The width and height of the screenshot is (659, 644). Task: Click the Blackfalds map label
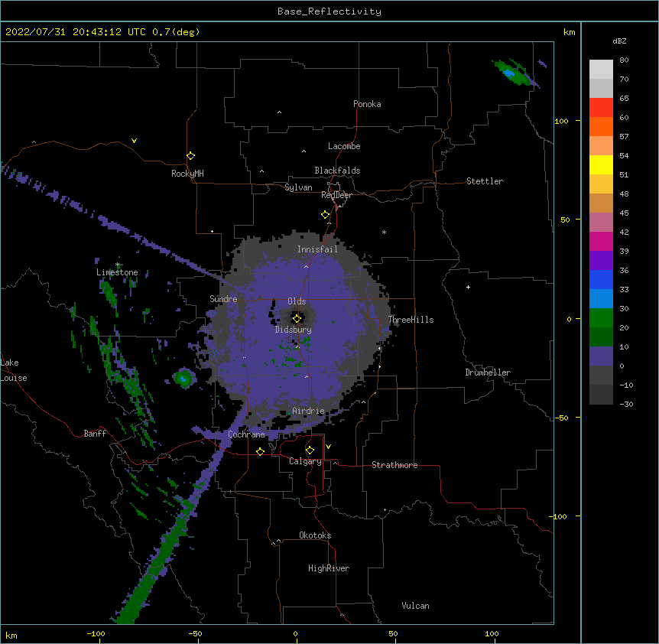coord(337,171)
